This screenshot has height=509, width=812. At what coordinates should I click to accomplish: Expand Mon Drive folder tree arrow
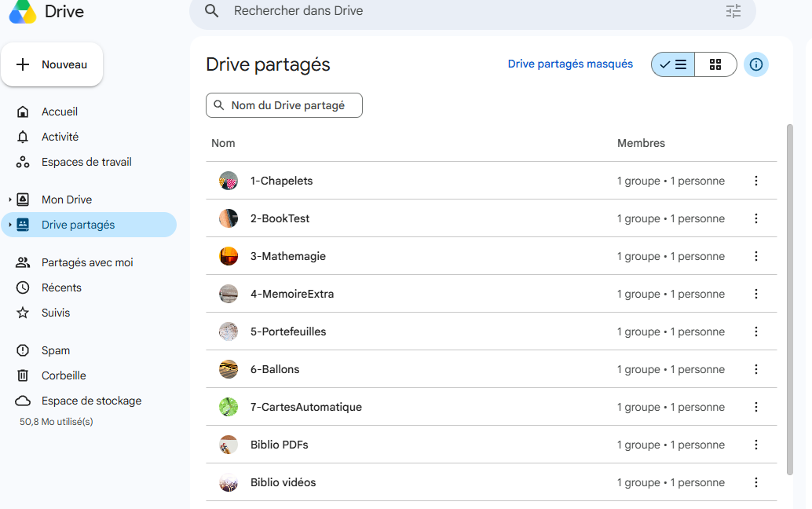(10, 200)
